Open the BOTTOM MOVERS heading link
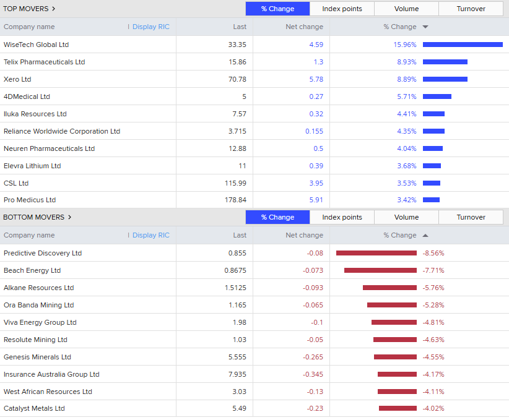 click(x=34, y=217)
